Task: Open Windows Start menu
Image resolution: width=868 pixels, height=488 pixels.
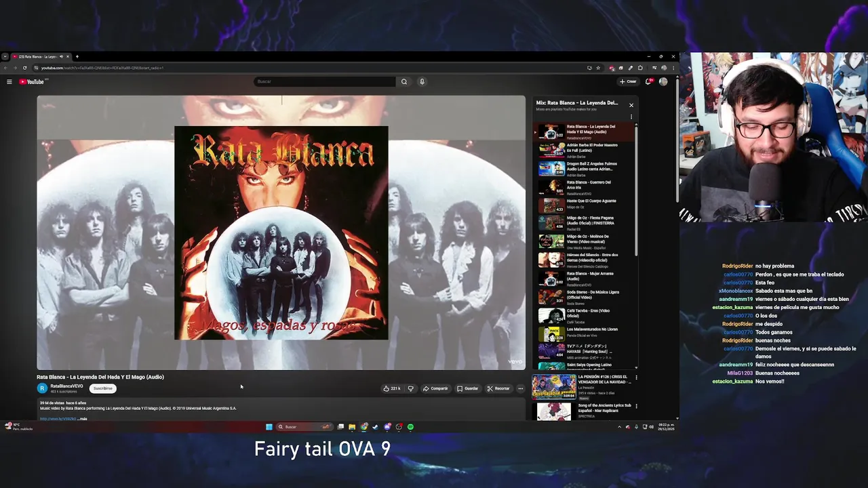Action: [x=269, y=427]
